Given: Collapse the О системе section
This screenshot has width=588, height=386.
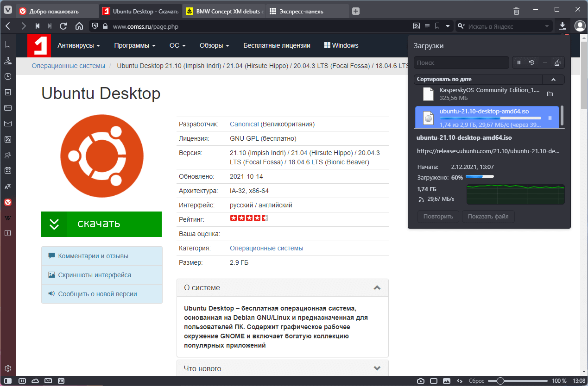Looking at the screenshot, I should (283, 288).
